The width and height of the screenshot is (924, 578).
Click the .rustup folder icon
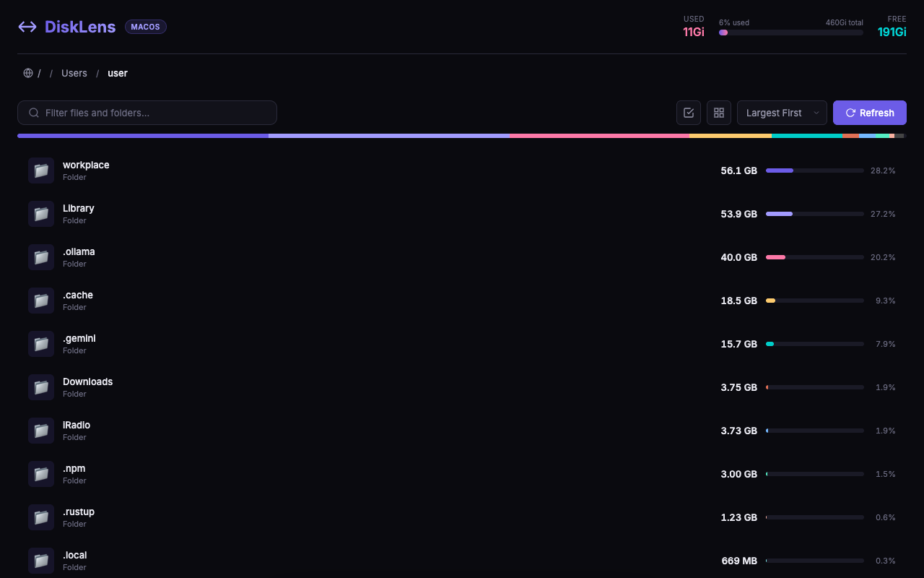coord(41,517)
